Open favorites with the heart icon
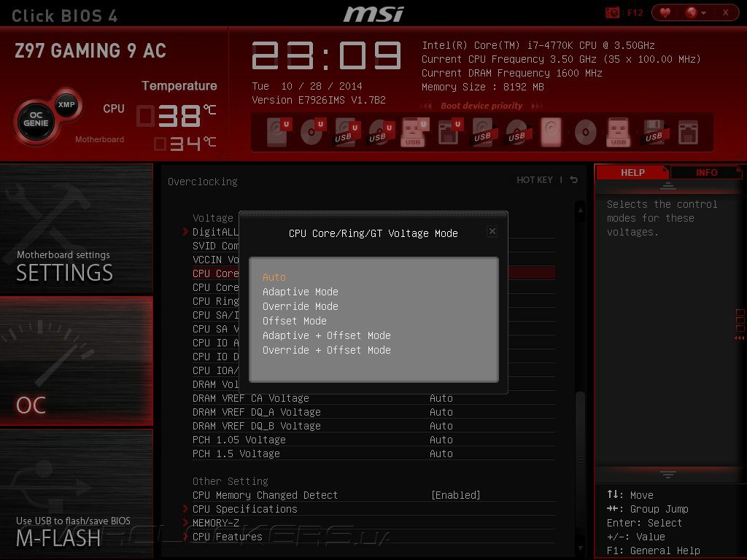The width and height of the screenshot is (747, 560). click(665, 13)
